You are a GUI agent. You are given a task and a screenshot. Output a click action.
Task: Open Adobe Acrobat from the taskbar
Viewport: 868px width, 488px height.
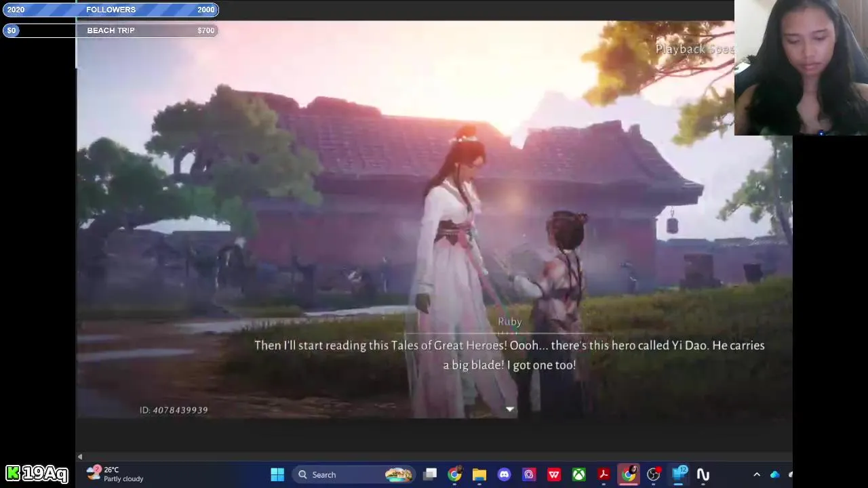[604, 474]
